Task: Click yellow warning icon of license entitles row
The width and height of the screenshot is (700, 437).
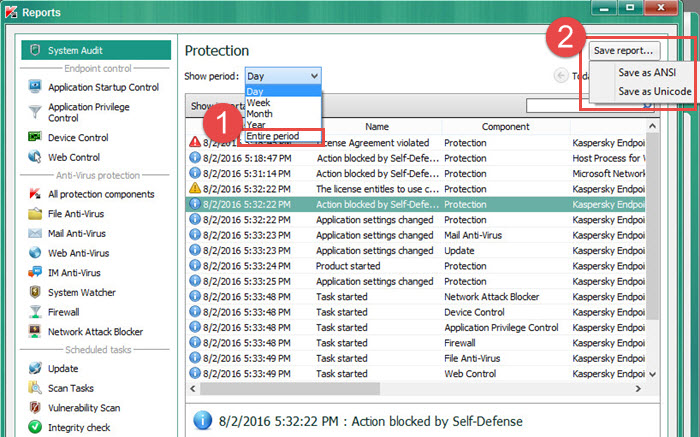Action: (195, 188)
